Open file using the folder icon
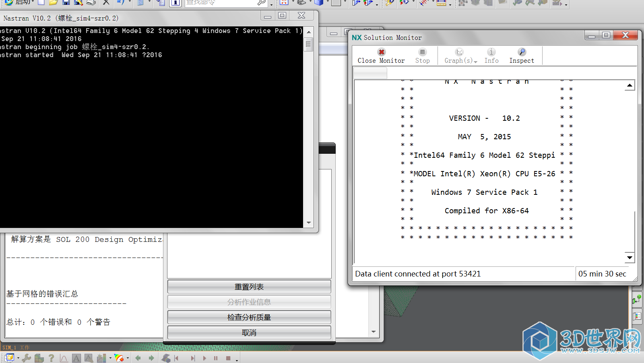Viewport: 644px width, 363px height. click(53, 2)
